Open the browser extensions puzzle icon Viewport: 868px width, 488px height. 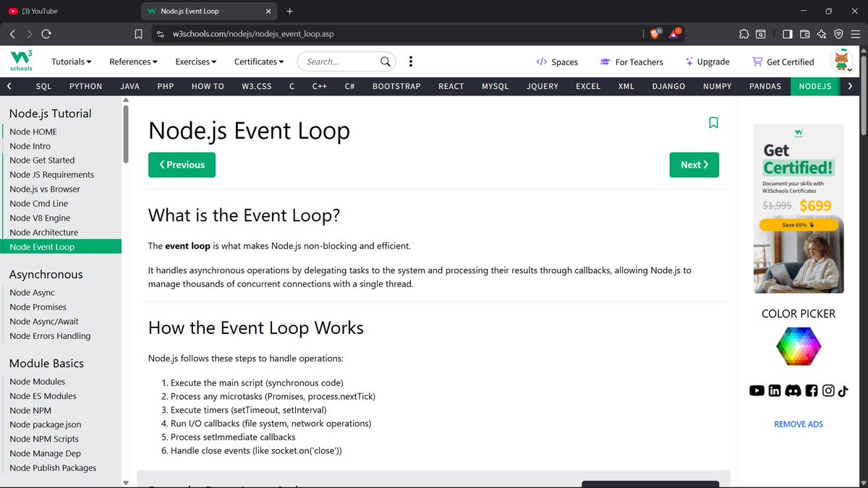[x=744, y=34]
